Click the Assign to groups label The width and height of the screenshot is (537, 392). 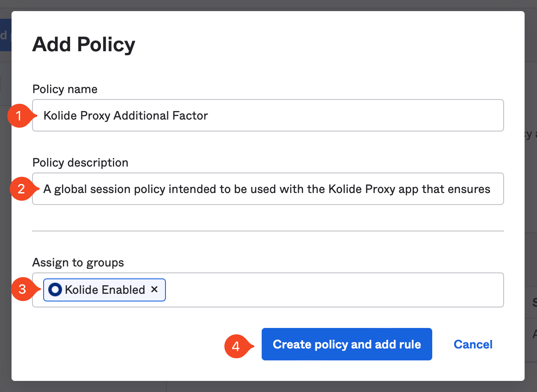pyautogui.click(x=78, y=262)
